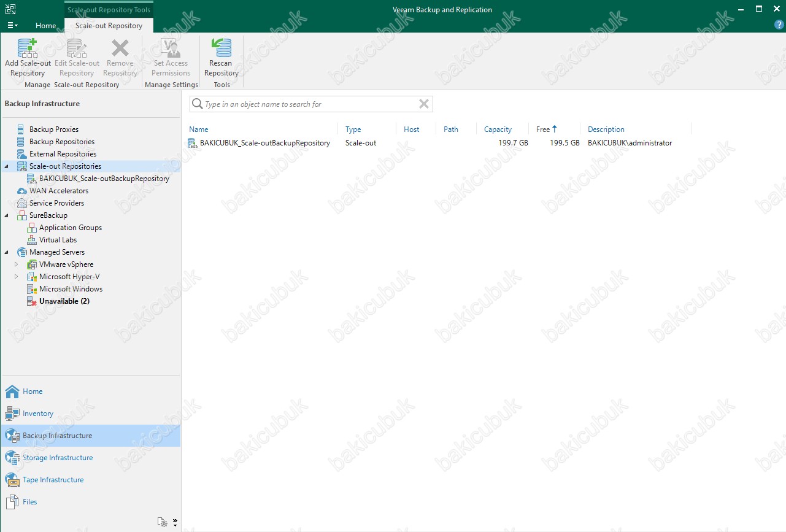Click the Virtual Labs icon
This screenshot has height=532, width=786.
[x=32, y=240]
